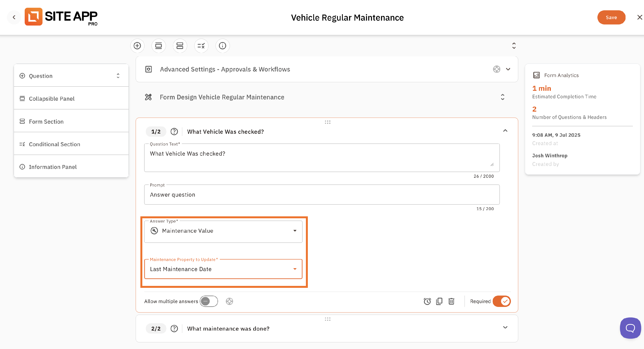
Task: Click the conditional section toolbar icon
Action: click(x=201, y=46)
